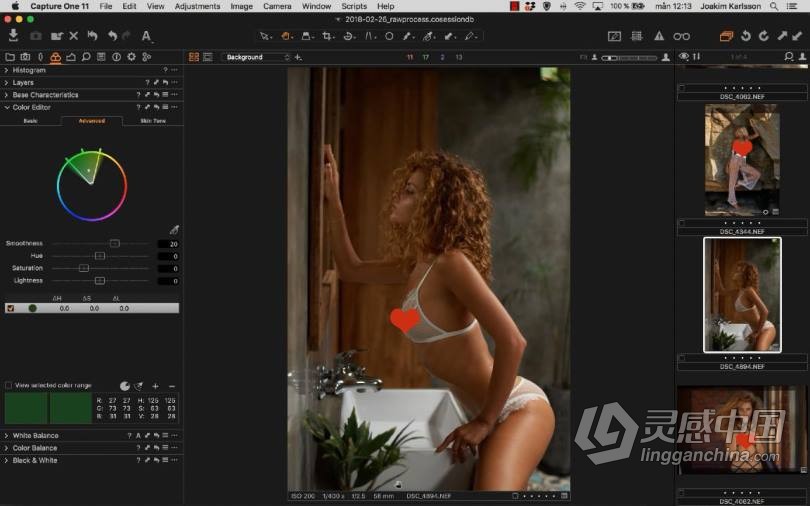The height and width of the screenshot is (506, 810).
Task: Select the Loupe tool
Action: tap(306, 36)
